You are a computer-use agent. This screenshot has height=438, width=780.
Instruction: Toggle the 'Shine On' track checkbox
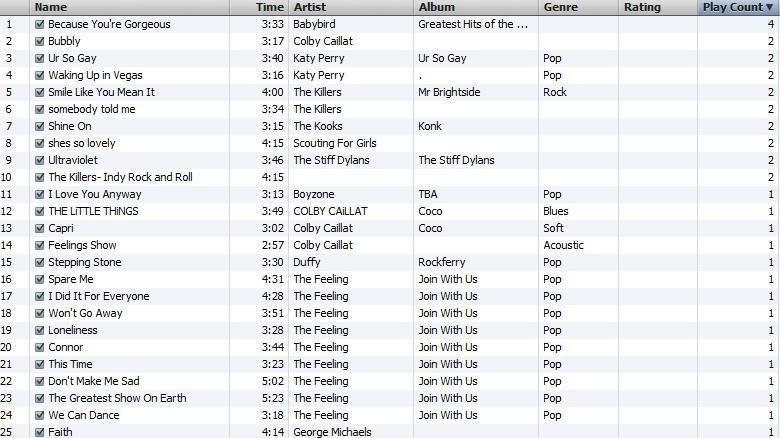tap(39, 126)
